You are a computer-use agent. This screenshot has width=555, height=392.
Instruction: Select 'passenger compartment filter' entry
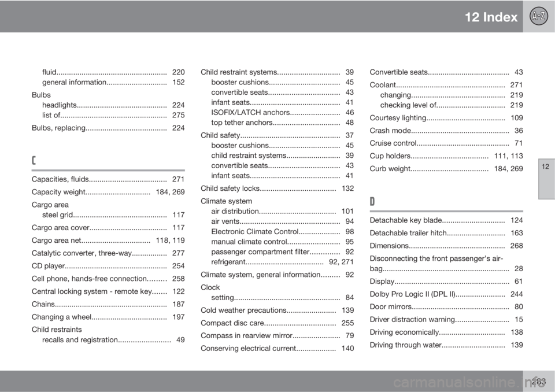coord(283,252)
